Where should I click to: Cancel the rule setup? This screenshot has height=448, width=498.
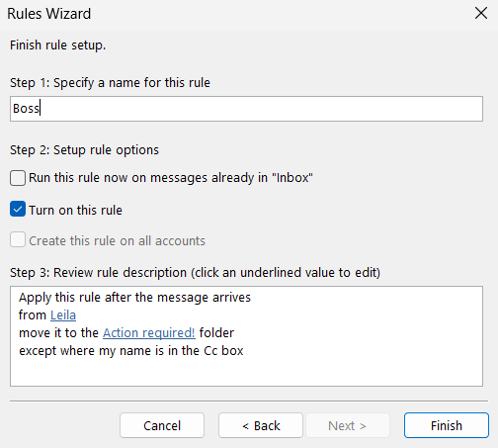(x=162, y=425)
